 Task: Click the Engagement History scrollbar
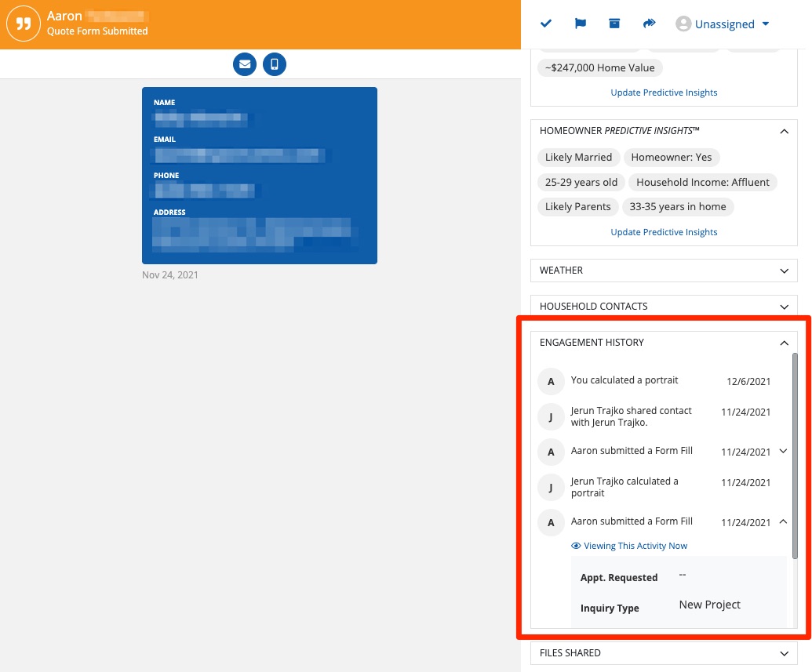click(794, 455)
